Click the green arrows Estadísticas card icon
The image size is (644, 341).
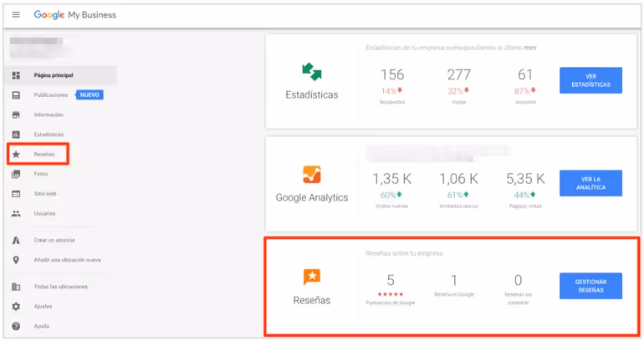(312, 71)
